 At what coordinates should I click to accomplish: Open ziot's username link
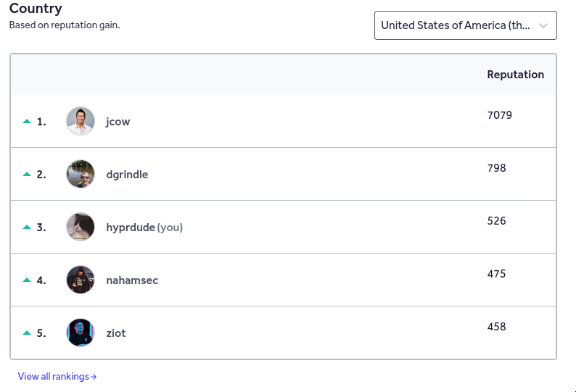point(116,333)
